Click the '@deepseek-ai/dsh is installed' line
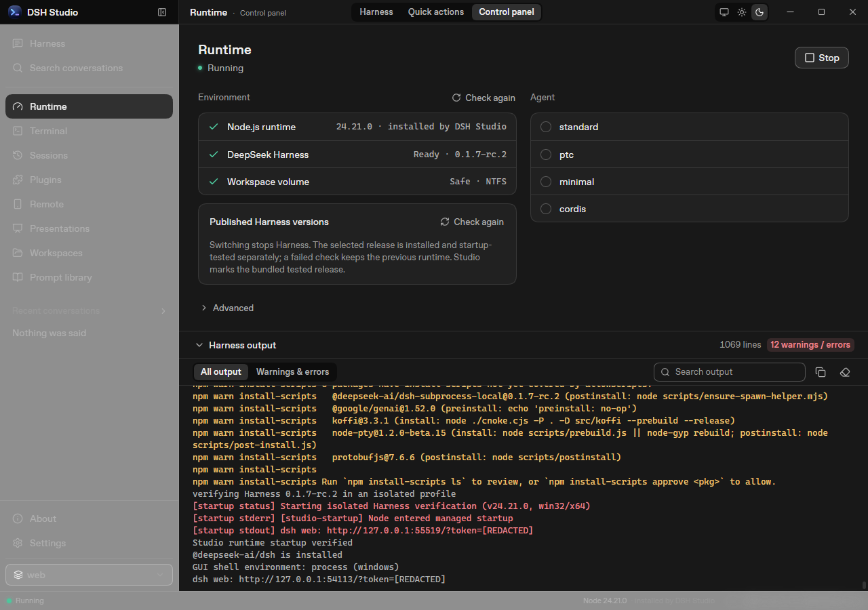This screenshot has height=610, width=868. [x=267, y=554]
